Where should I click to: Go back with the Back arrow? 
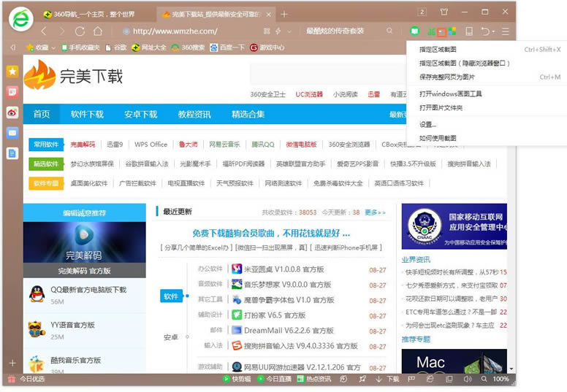(44, 31)
